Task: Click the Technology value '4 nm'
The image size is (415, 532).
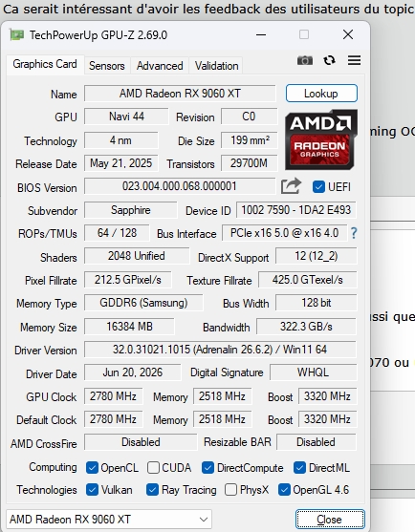Action: 120,140
